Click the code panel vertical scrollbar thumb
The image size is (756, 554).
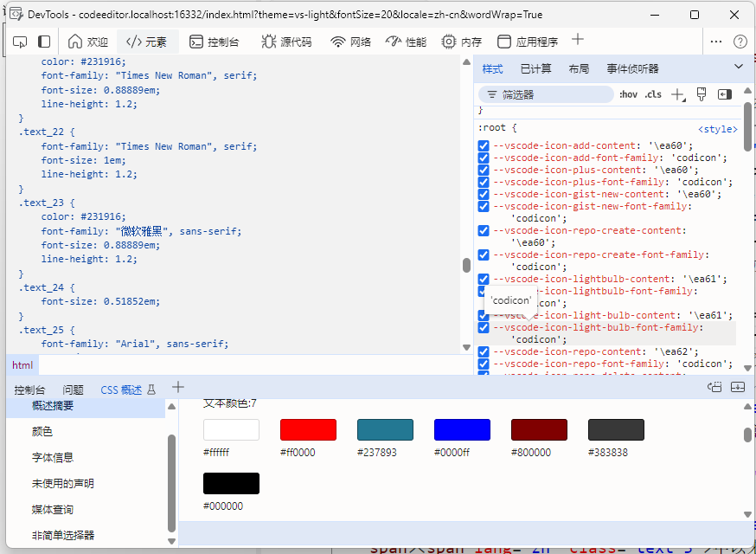click(x=466, y=266)
